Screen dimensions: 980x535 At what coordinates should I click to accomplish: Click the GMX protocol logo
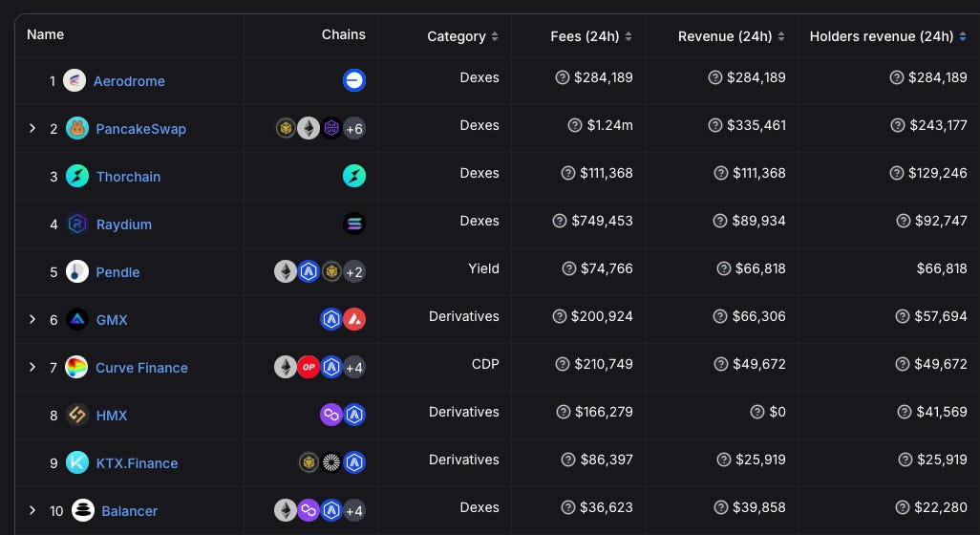(76, 319)
